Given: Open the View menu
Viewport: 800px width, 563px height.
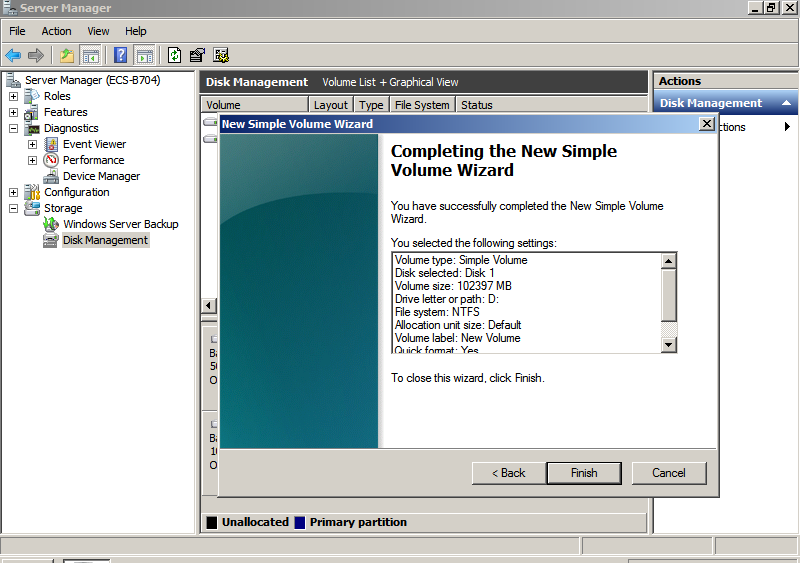Looking at the screenshot, I should click(x=98, y=31).
